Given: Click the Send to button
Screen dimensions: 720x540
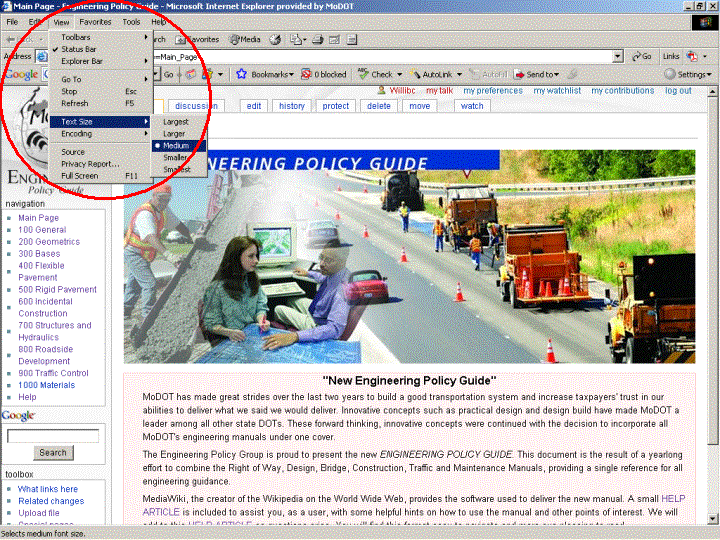Looking at the screenshot, I should tap(536, 74).
